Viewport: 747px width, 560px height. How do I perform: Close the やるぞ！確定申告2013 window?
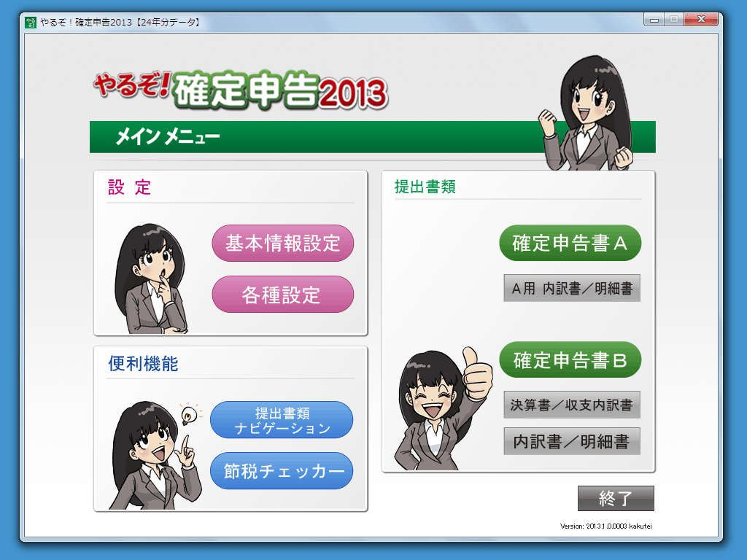pos(701,20)
